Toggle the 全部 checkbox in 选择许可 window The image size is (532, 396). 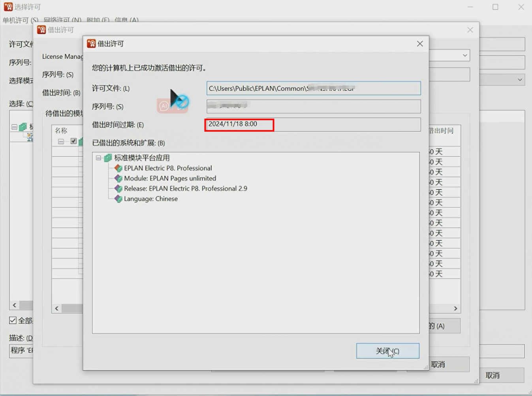pyautogui.click(x=13, y=320)
